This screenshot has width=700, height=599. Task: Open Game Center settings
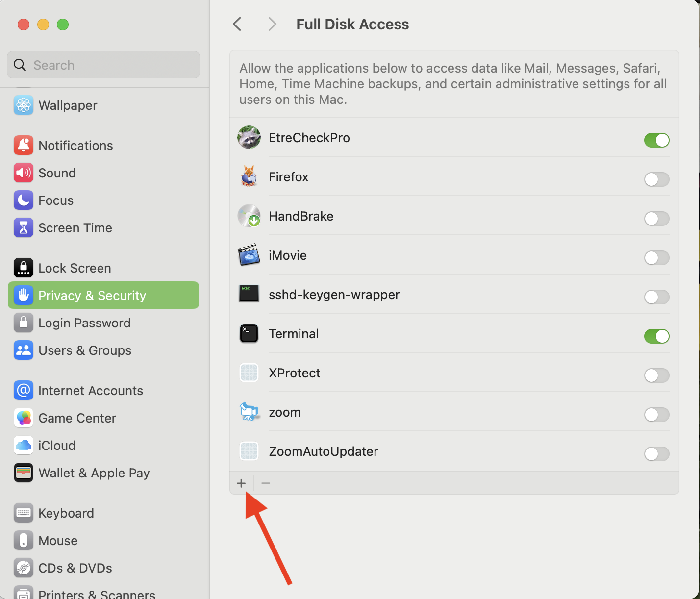coord(103,418)
